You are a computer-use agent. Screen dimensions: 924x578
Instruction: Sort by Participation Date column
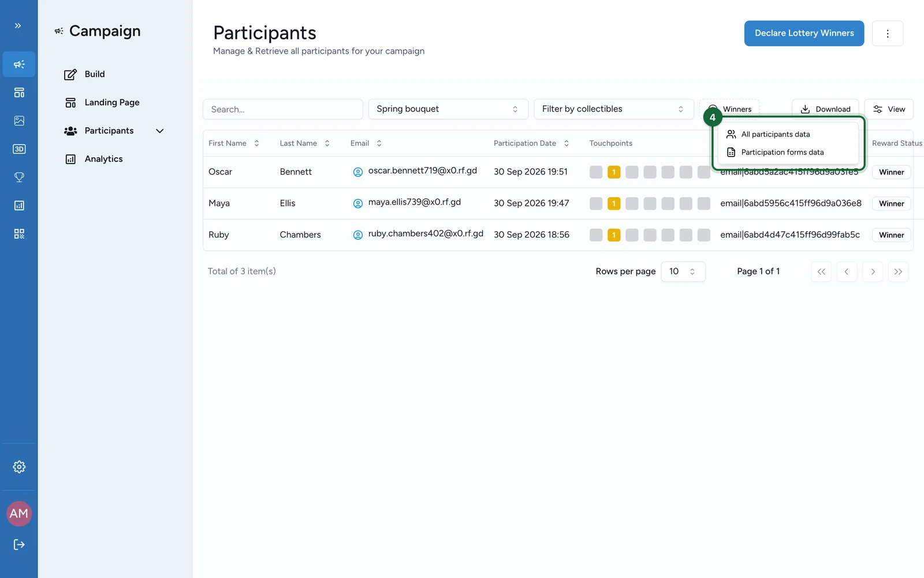531,143
